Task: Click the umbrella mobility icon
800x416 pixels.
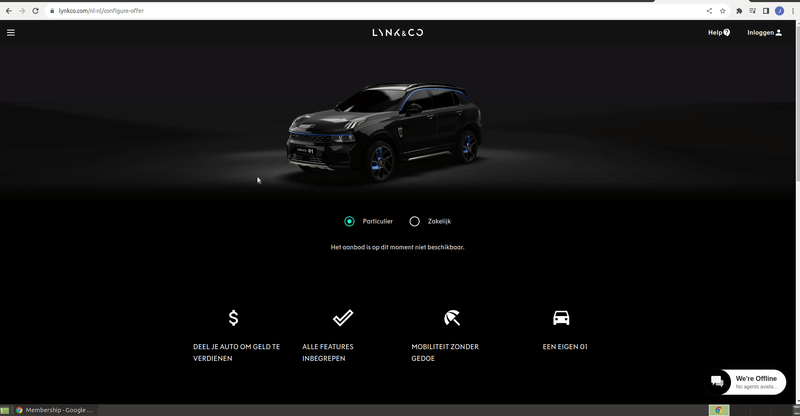Action: [452, 317]
